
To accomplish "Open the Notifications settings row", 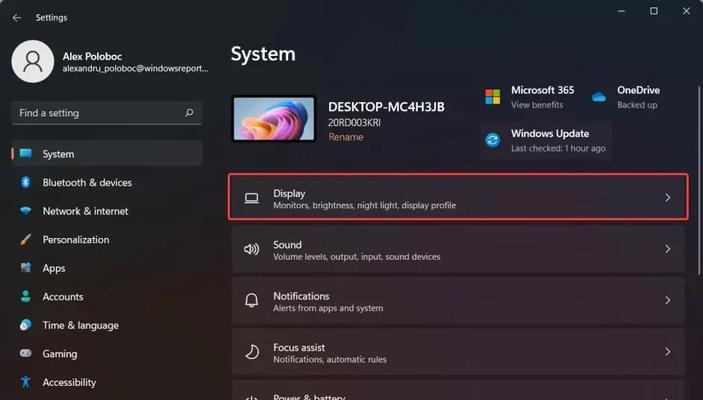I will (458, 300).
